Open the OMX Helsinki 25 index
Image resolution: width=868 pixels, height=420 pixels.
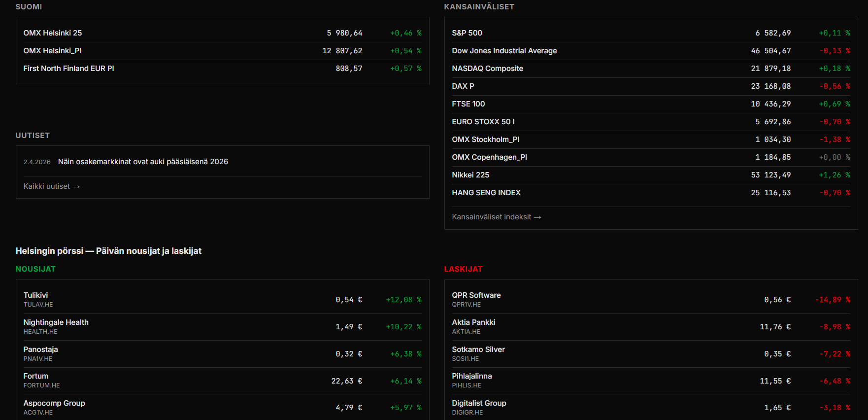click(x=53, y=33)
